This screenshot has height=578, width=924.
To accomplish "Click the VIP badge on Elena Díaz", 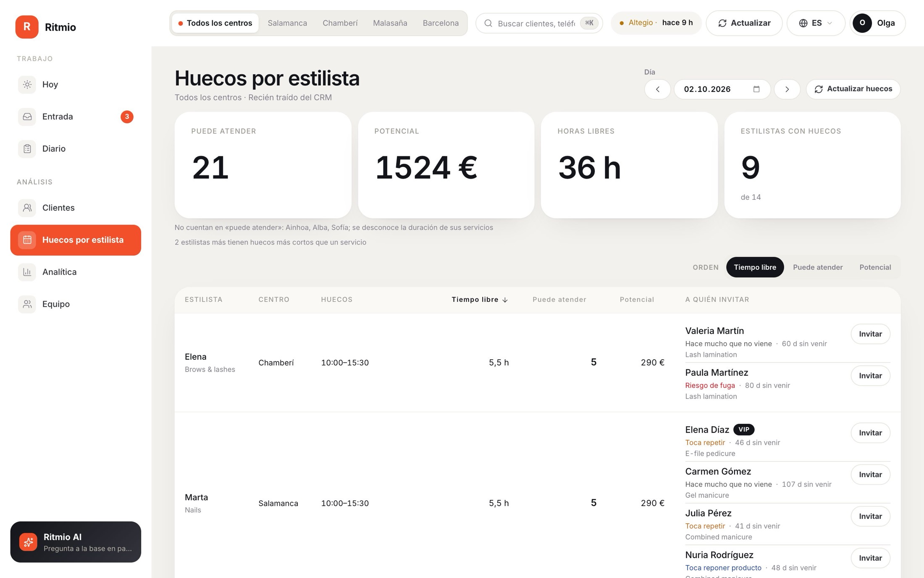I will coord(744,429).
